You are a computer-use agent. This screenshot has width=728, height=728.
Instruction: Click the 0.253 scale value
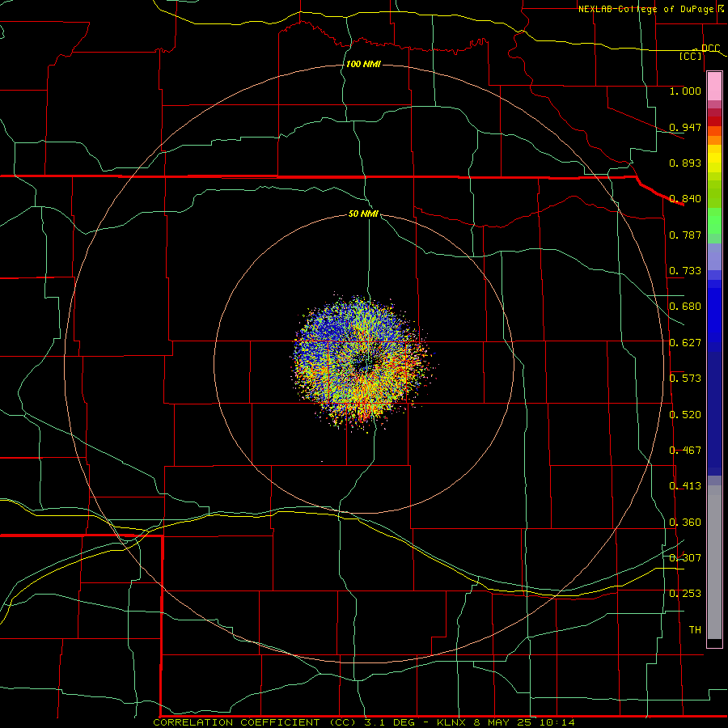[685, 594]
